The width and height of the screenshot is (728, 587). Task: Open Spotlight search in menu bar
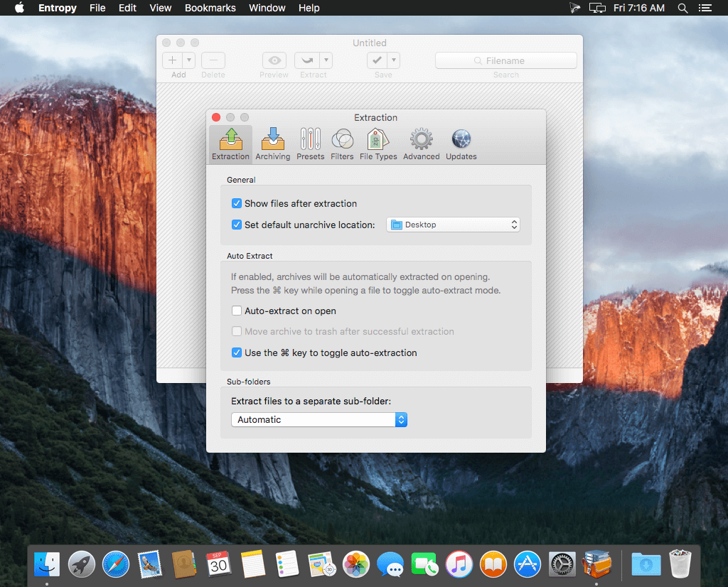[682, 8]
